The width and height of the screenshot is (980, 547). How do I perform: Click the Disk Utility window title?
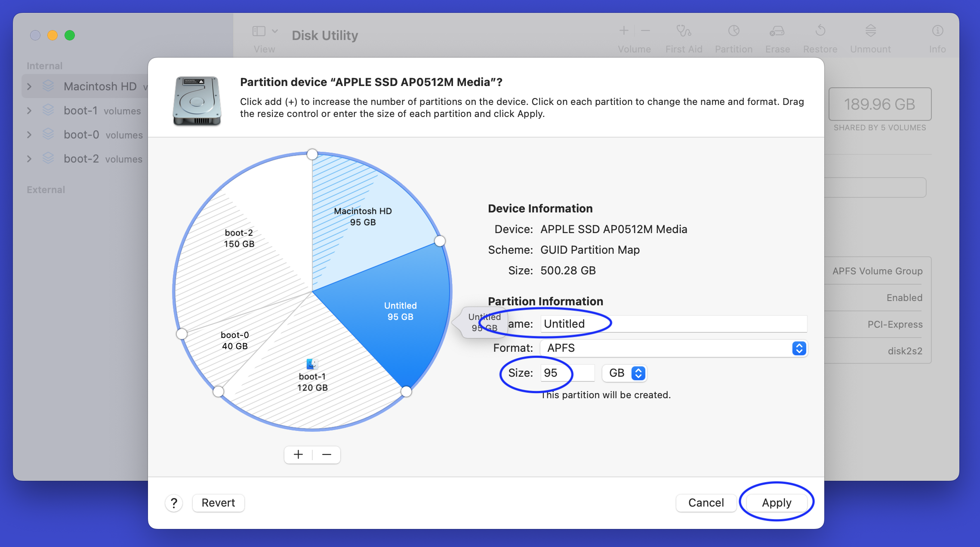[325, 35]
